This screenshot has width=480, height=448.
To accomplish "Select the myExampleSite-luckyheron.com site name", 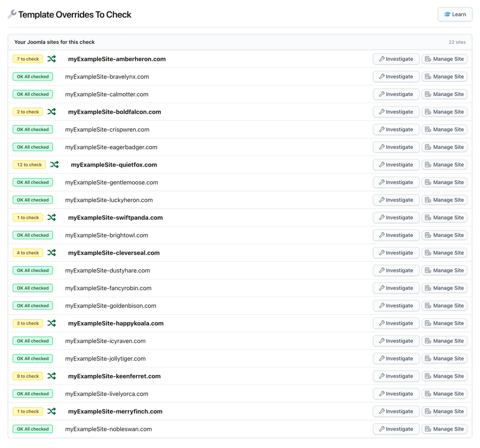I will 109,200.
